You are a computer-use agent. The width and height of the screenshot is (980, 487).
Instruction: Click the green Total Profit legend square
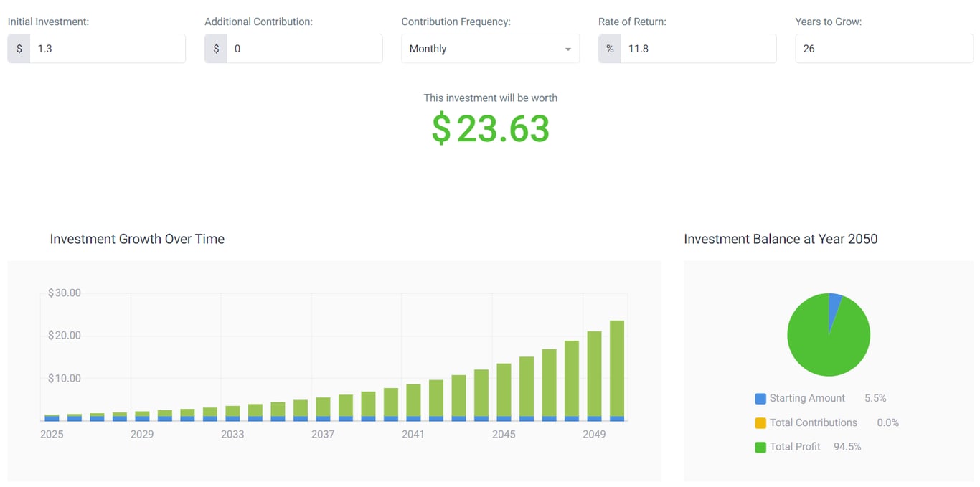[760, 446]
